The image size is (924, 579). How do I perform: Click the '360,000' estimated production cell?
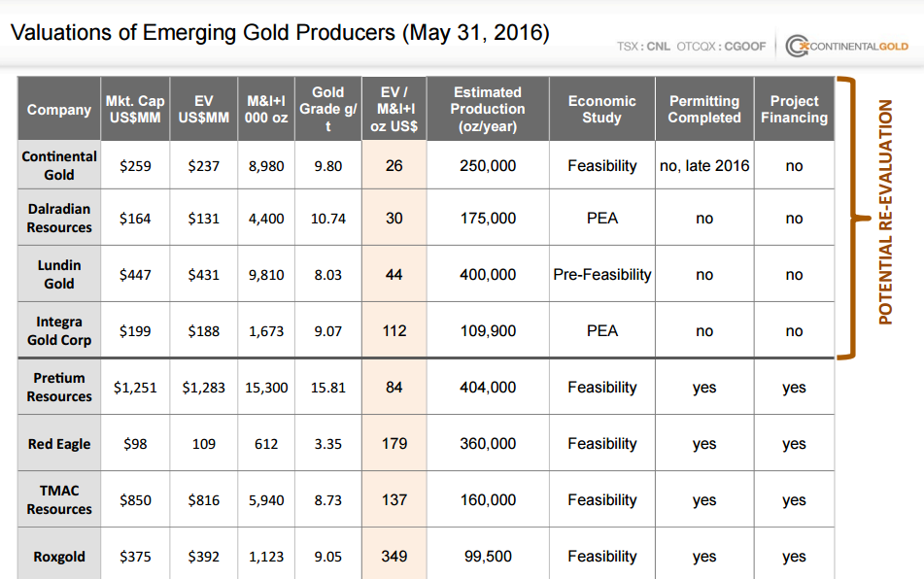(488, 444)
